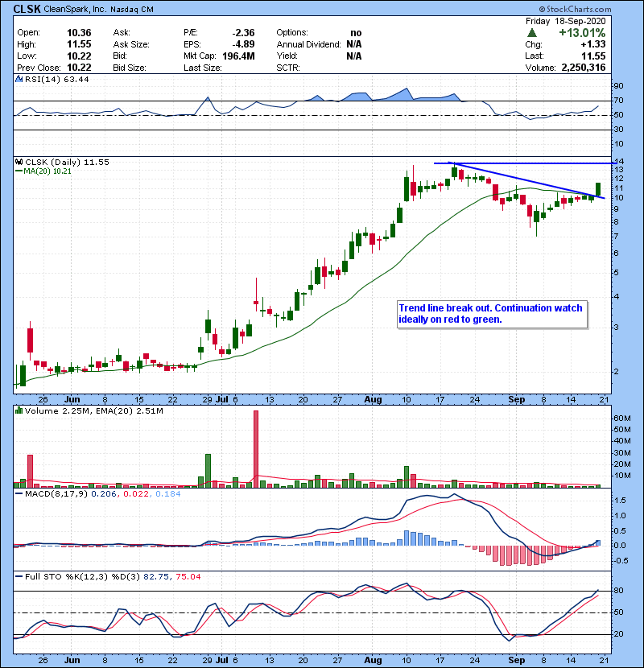Click the trend line breakout annotation box
The height and width of the screenshot is (668, 644).
[x=493, y=315]
